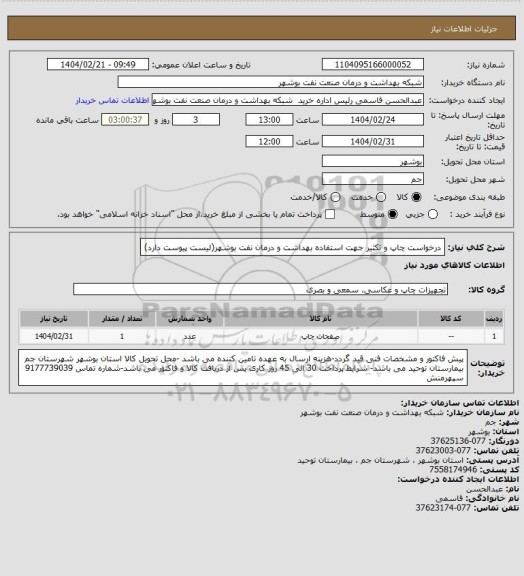Image resolution: width=524 pixels, height=576 pixels.
Task: Click the announcement date field 1404/02/21 - 09:49
Action: (x=98, y=65)
